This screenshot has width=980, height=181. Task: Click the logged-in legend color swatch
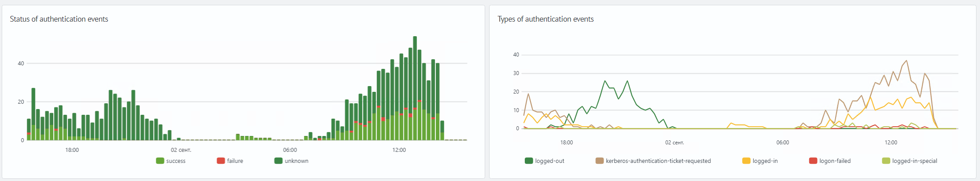(x=746, y=161)
